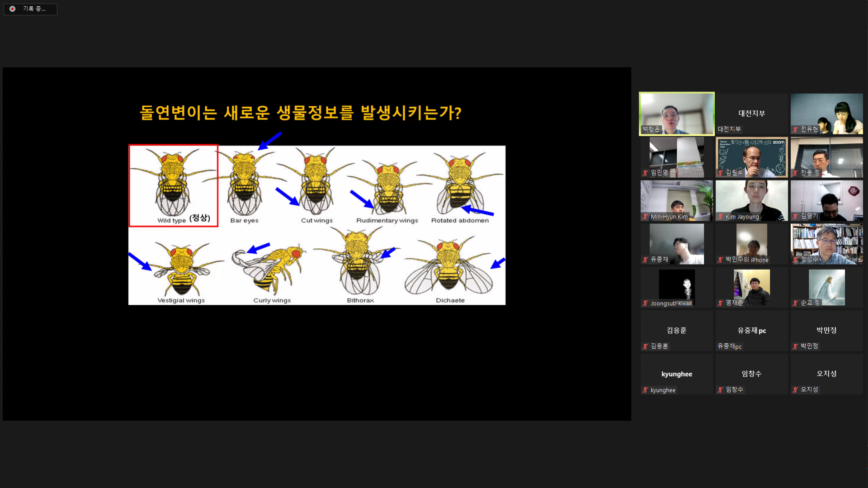Click the 'Dichaete' label on the slide
Viewport: 868px width, 488px height.
click(x=450, y=300)
